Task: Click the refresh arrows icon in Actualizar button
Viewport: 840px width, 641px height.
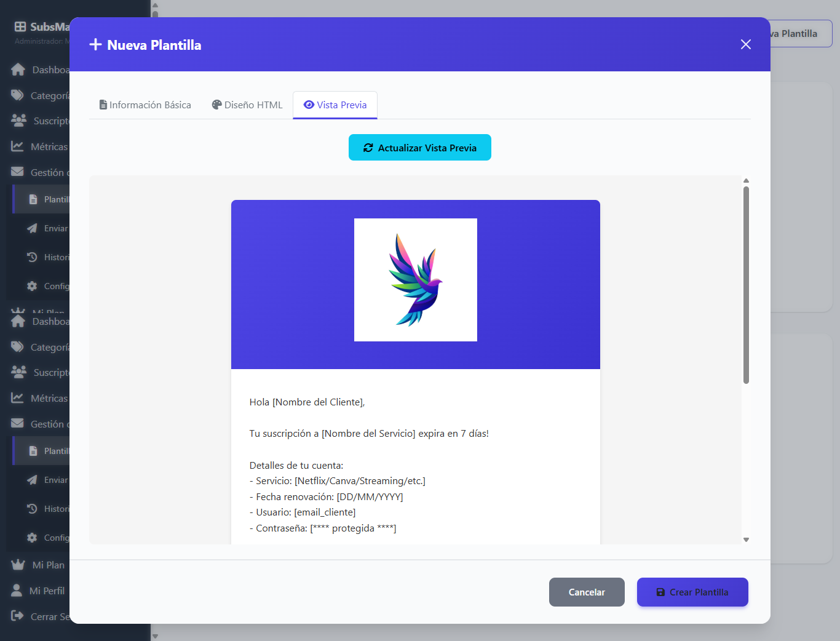Action: [368, 148]
